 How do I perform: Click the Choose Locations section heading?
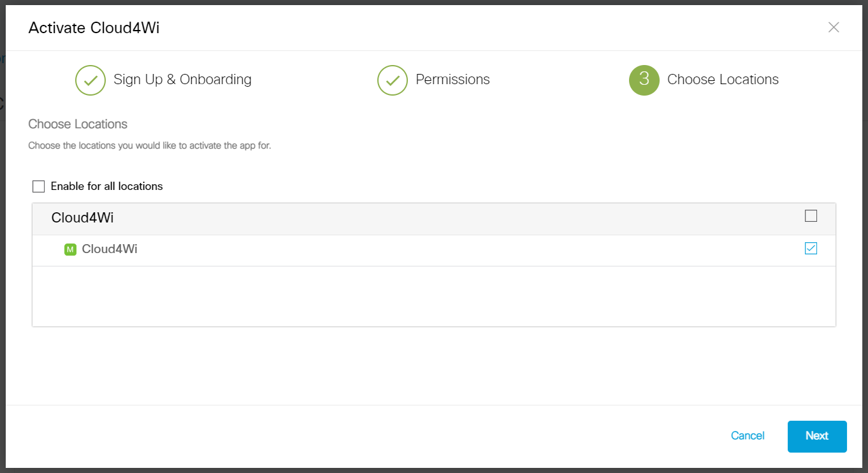tap(78, 124)
